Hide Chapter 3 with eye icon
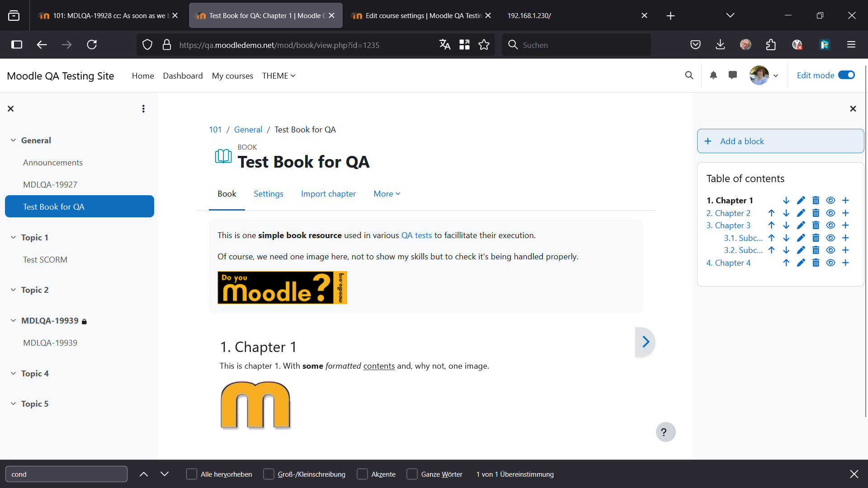The image size is (868, 488). tap(830, 225)
